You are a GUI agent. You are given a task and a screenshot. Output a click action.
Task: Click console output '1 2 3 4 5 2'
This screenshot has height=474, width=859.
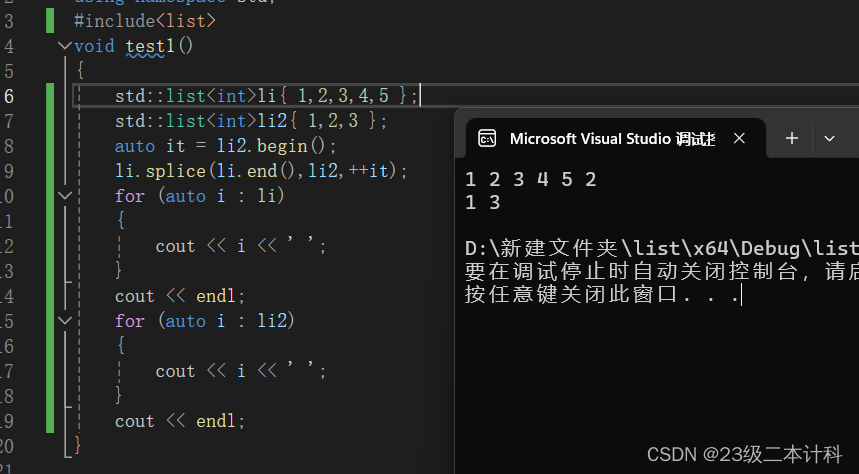(x=530, y=179)
